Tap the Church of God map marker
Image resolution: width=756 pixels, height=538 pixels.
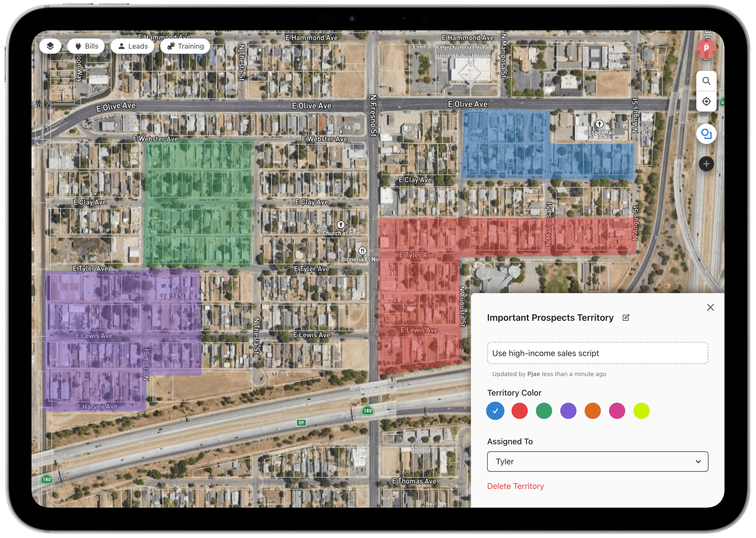click(341, 225)
